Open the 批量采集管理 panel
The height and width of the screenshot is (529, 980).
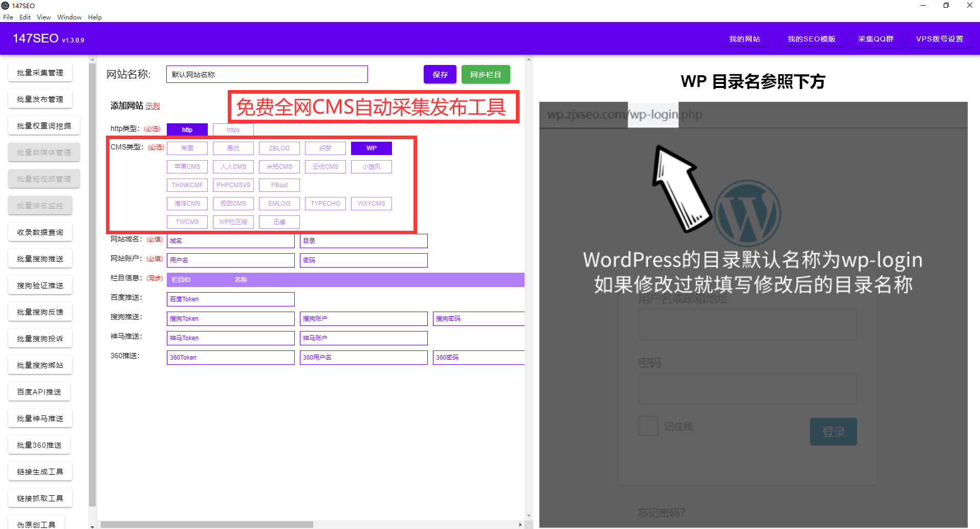click(39, 72)
